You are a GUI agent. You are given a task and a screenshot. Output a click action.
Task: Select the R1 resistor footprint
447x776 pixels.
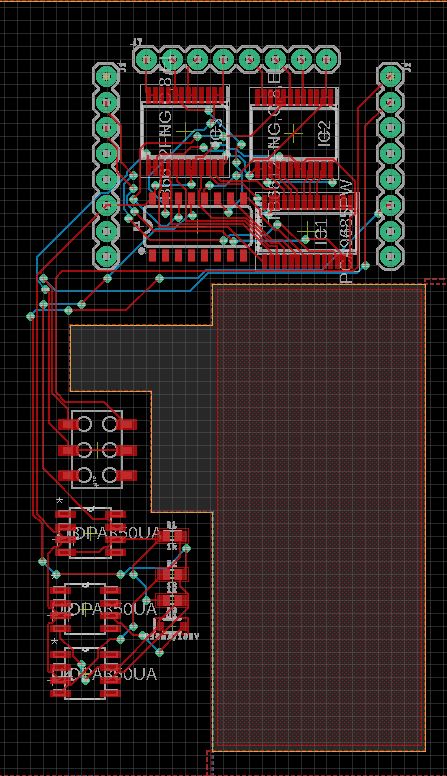(x=172, y=536)
